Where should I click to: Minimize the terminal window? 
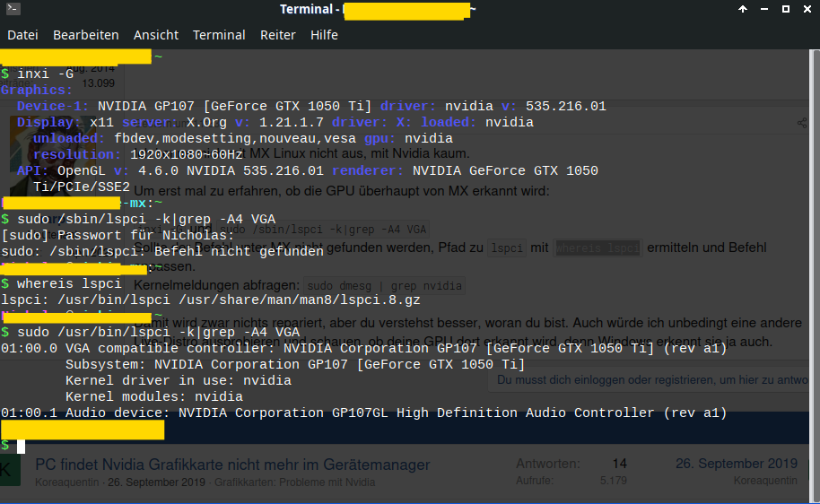tap(764, 9)
